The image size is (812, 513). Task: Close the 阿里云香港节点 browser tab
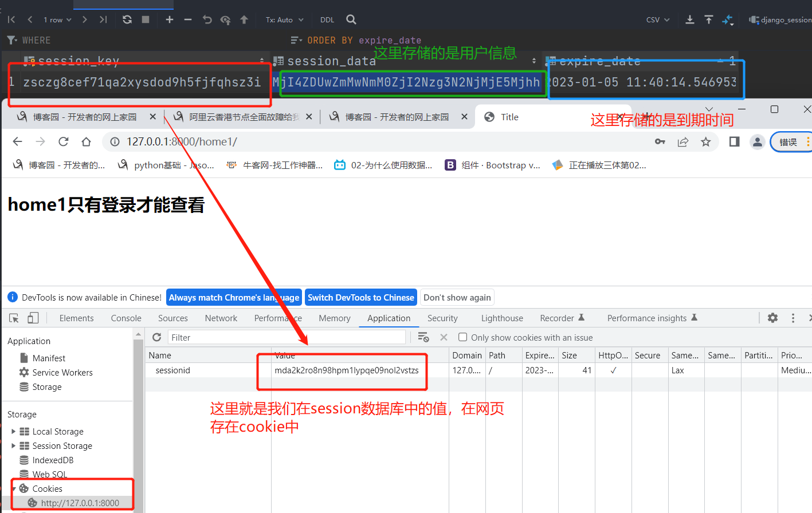(309, 117)
